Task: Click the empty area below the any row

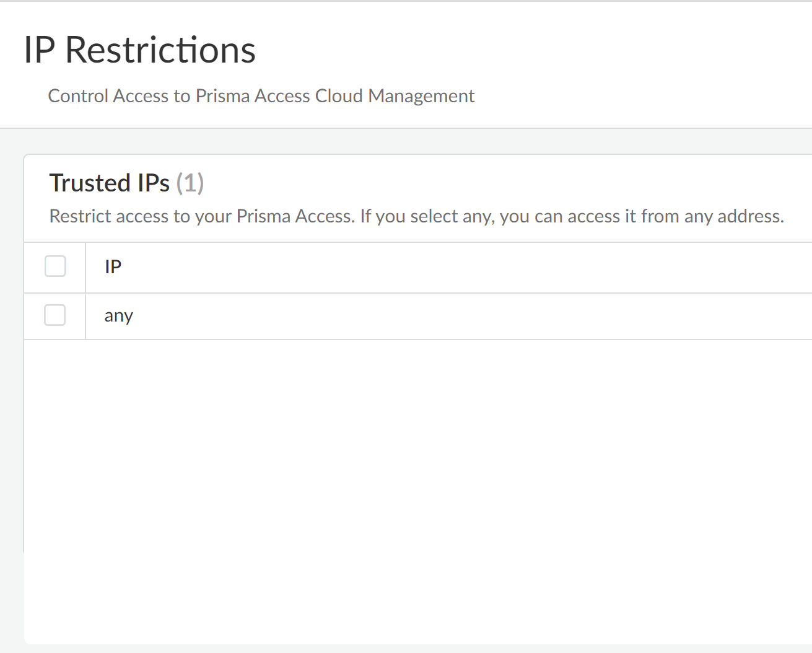Action: [415, 483]
